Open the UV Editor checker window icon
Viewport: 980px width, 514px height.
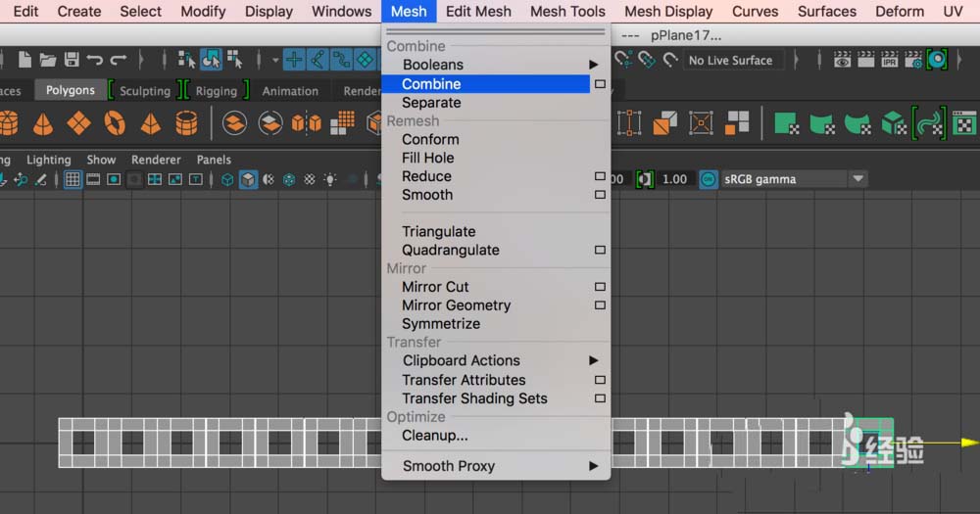pos(965,123)
